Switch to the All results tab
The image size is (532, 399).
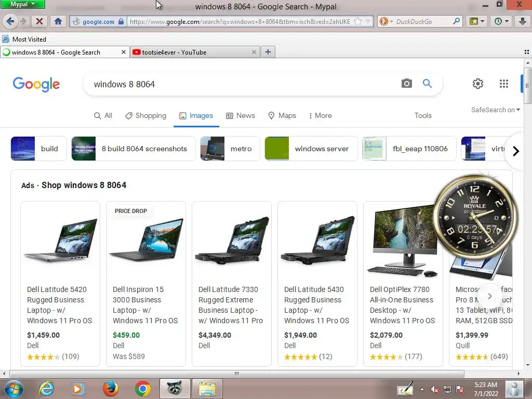pyautogui.click(x=103, y=115)
